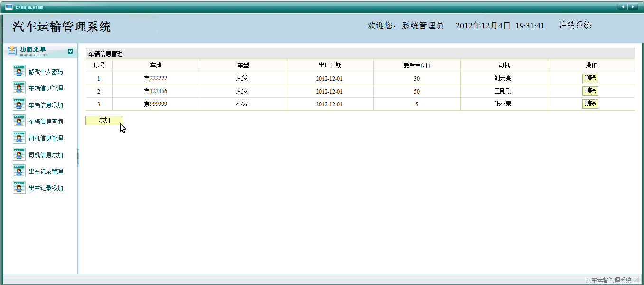Click production date in 张小泉 row

pyautogui.click(x=329, y=104)
